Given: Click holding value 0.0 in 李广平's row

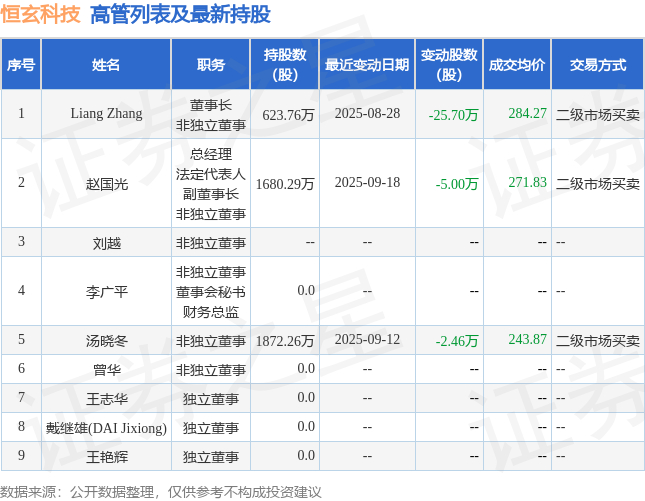Looking at the screenshot, I should coord(306,290).
